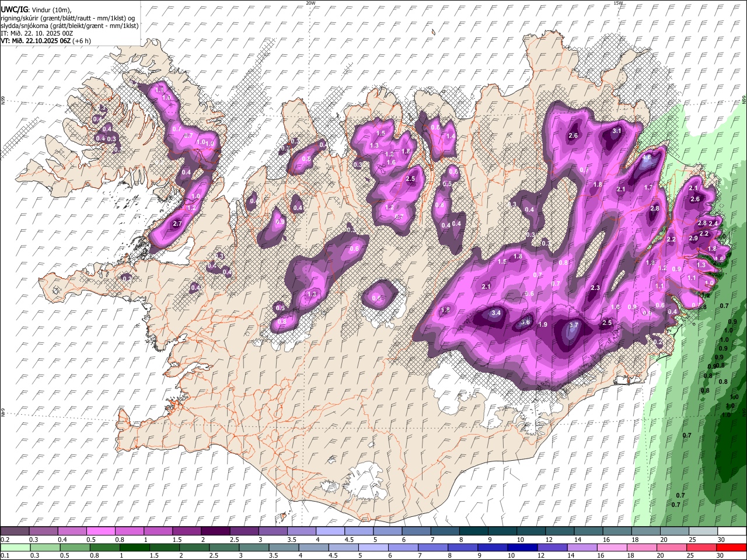Click the red-pink swatch labeled 25 in lower legend

click(701, 547)
